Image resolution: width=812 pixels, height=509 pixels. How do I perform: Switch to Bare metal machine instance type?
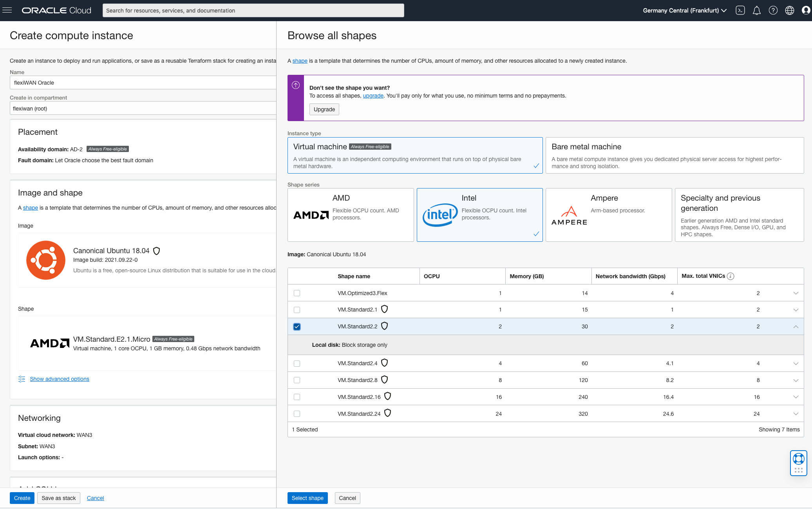[674, 155]
